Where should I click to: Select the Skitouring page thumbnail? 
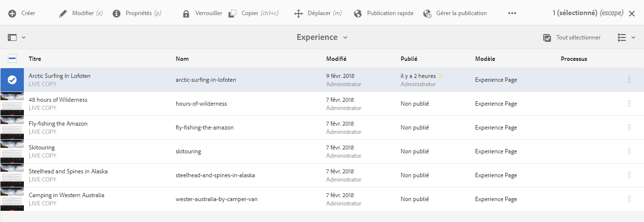(x=12, y=151)
